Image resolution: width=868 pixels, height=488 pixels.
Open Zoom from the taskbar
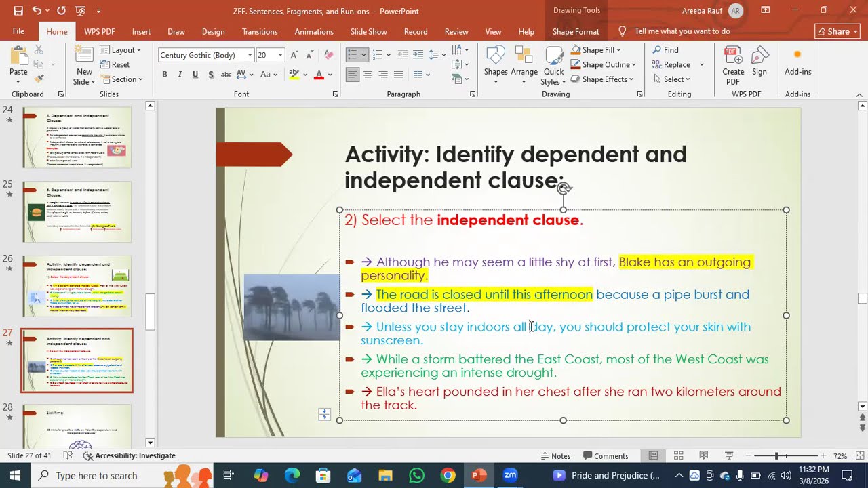click(x=510, y=475)
